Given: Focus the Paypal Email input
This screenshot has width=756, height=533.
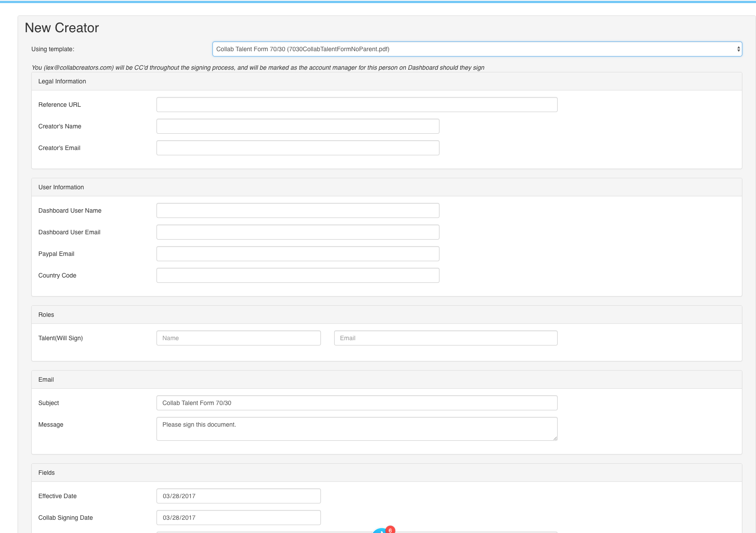Looking at the screenshot, I should tap(298, 254).
